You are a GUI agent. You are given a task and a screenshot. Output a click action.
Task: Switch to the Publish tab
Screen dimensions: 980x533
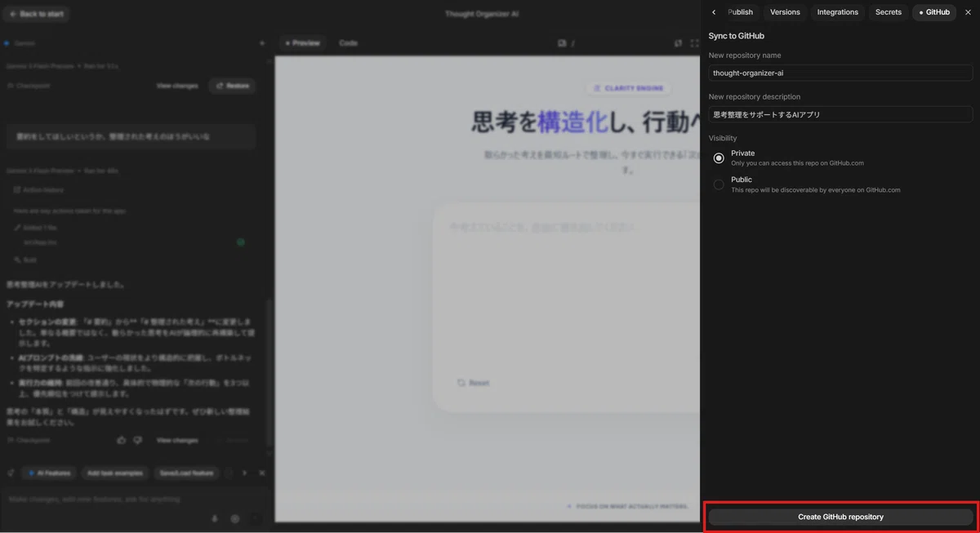[740, 12]
